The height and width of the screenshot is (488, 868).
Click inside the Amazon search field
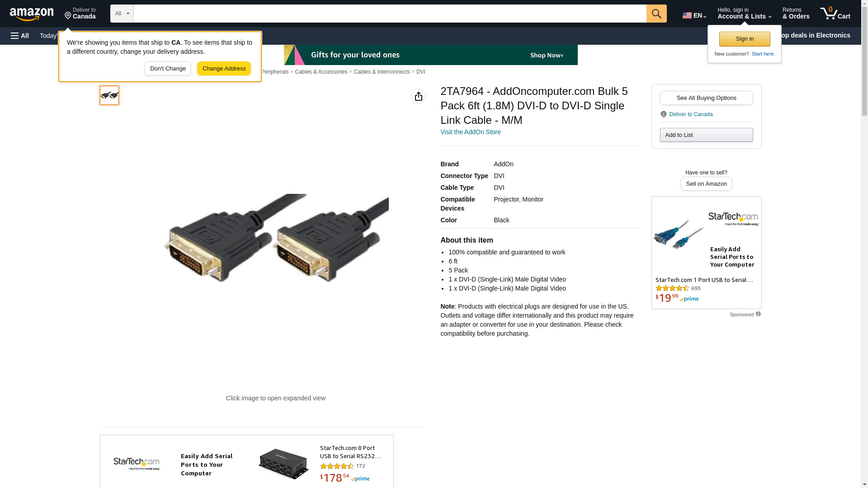[390, 14]
